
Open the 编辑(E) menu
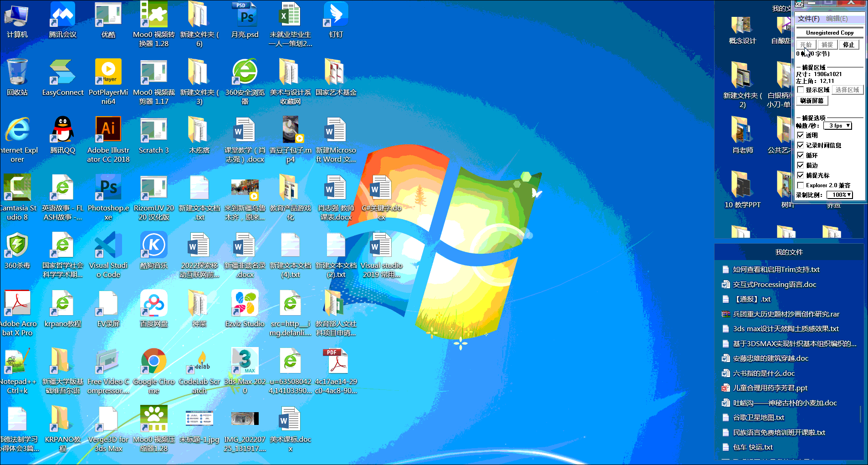pos(837,19)
